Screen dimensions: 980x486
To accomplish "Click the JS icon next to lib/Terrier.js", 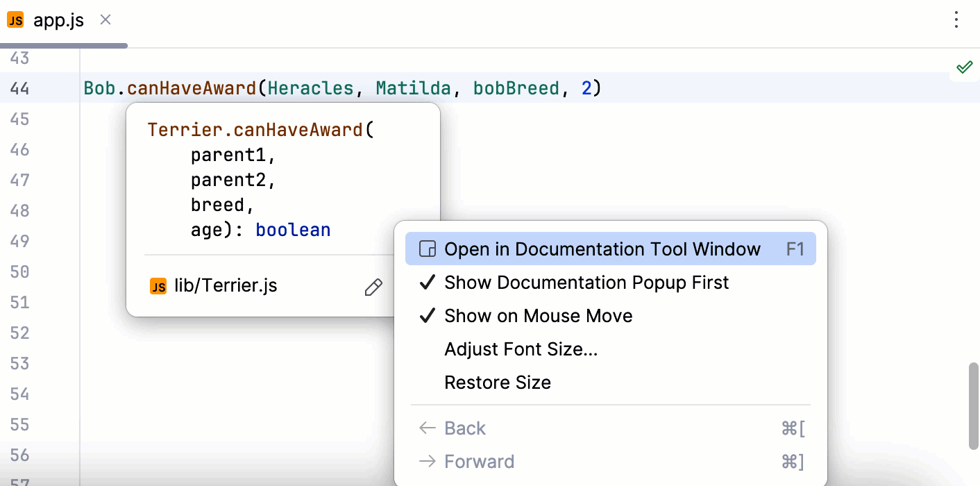I will [158, 285].
